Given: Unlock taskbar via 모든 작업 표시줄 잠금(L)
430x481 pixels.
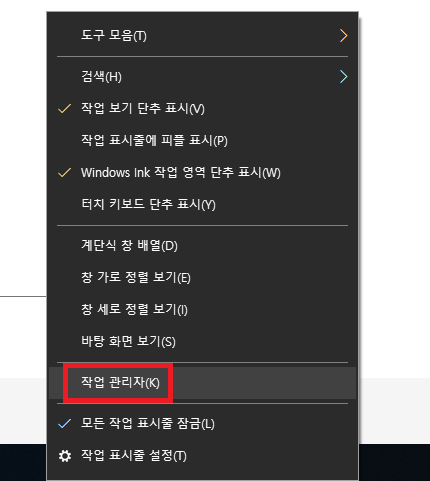Looking at the screenshot, I should (x=202, y=424).
